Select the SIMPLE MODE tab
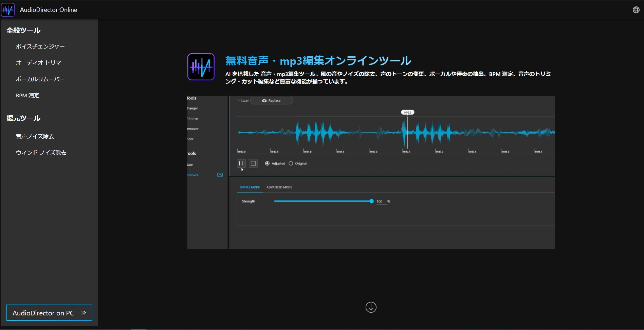644x330 pixels. (250, 187)
